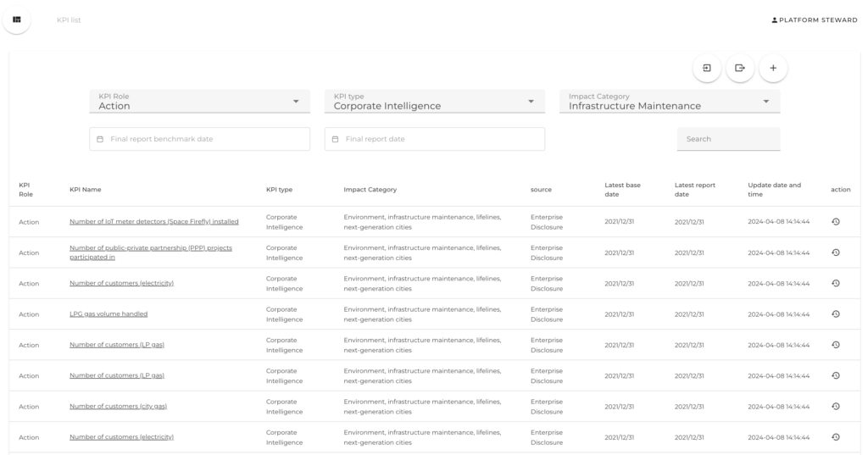Image resolution: width=868 pixels, height=455 pixels.
Task: Open the dashboard menu icon beside KPI list
Action: [16, 19]
